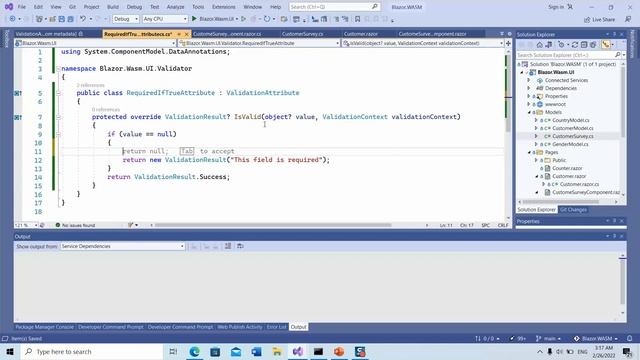Select Counter.razor in Solution Explorer
This screenshot has width=640, height=360.
(x=567, y=168)
